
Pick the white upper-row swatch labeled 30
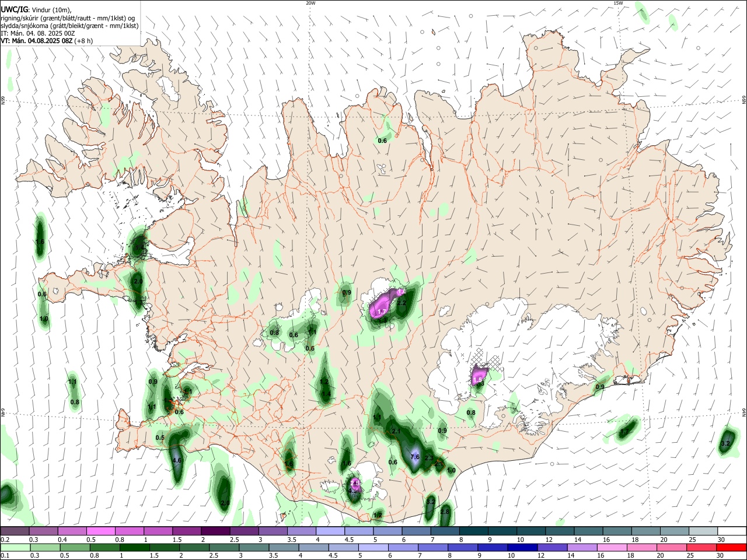[732, 531]
